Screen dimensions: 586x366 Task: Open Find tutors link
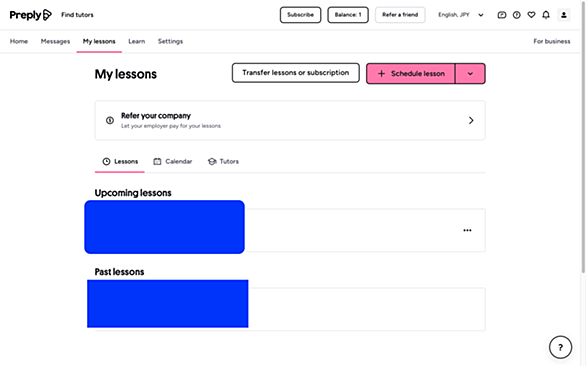(x=77, y=15)
